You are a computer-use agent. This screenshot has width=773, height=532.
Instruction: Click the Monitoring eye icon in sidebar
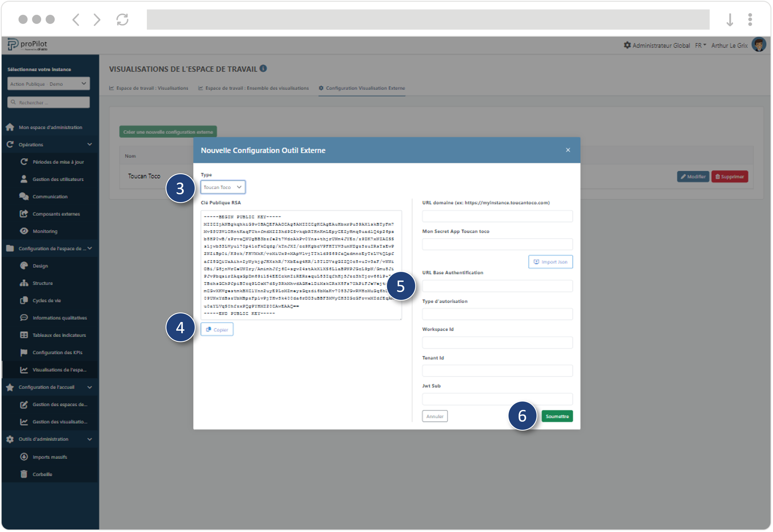click(x=24, y=231)
